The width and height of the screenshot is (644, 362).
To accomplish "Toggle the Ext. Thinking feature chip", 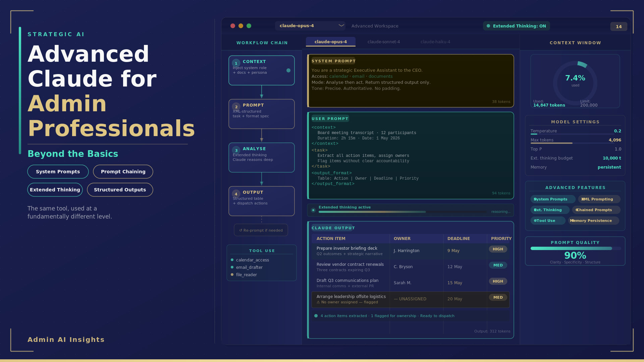I will [550, 210].
